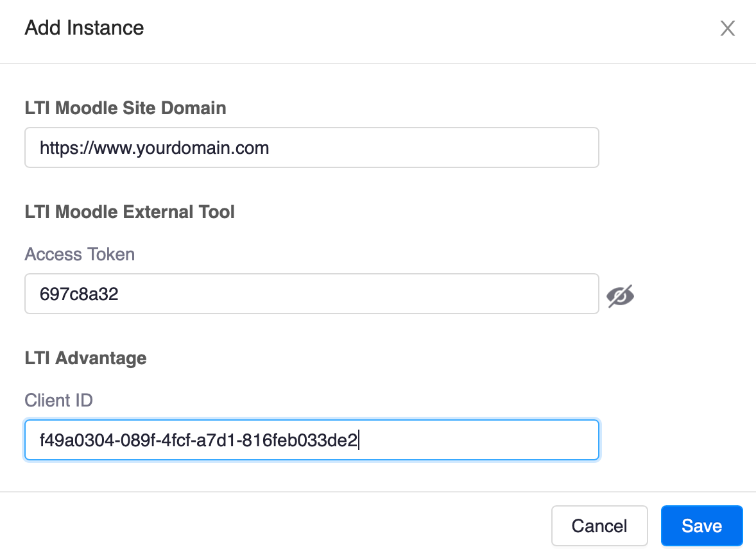The width and height of the screenshot is (756, 554).
Task: Click the Access Token label
Action: 80,254
